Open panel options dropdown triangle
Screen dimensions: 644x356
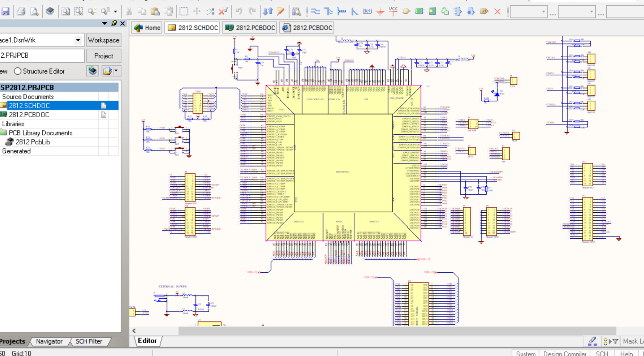(104, 23)
